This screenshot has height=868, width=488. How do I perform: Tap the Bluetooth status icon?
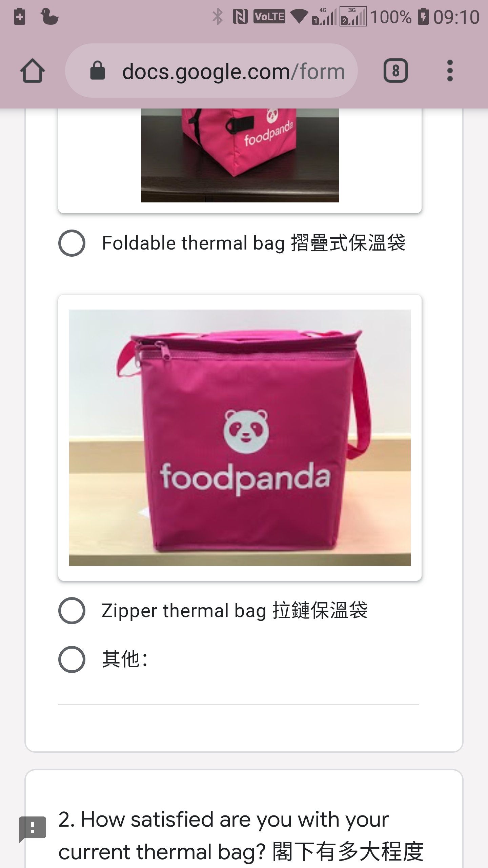(217, 17)
